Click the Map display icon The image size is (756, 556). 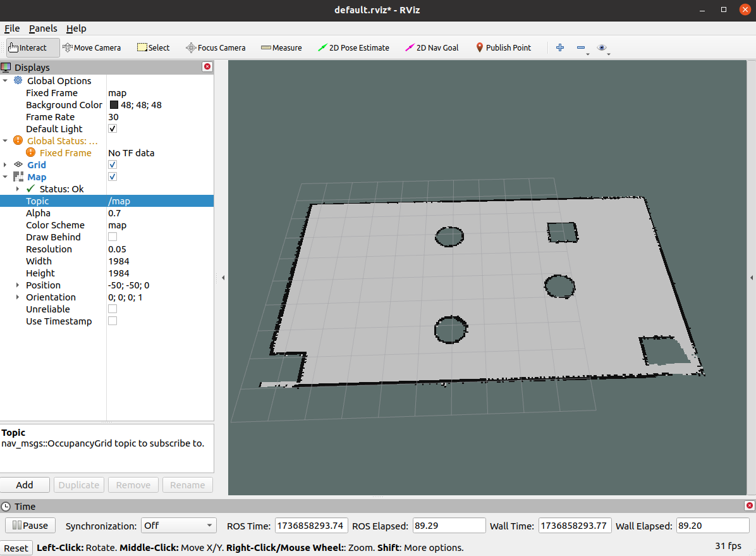18,176
